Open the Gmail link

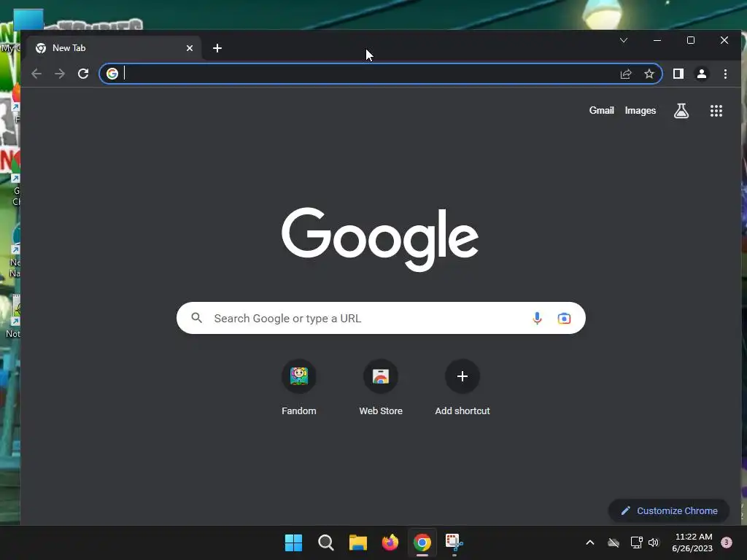click(x=602, y=111)
